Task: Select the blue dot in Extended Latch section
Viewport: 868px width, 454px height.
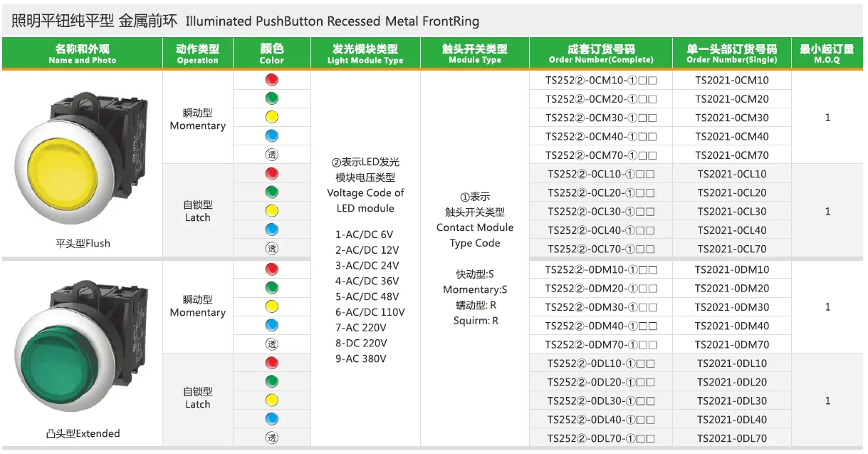Action: point(271,418)
